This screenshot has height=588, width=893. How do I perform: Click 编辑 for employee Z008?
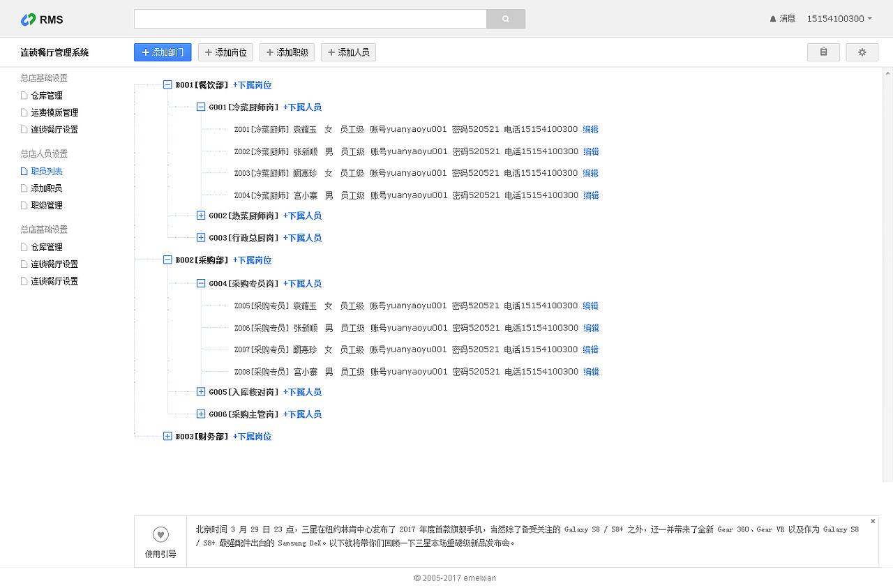click(x=591, y=372)
